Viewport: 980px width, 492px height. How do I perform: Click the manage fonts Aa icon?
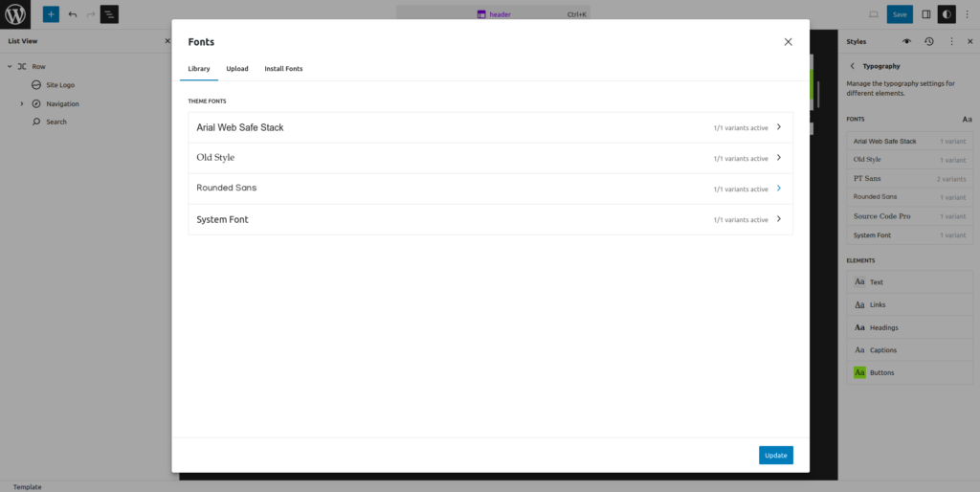pos(967,119)
